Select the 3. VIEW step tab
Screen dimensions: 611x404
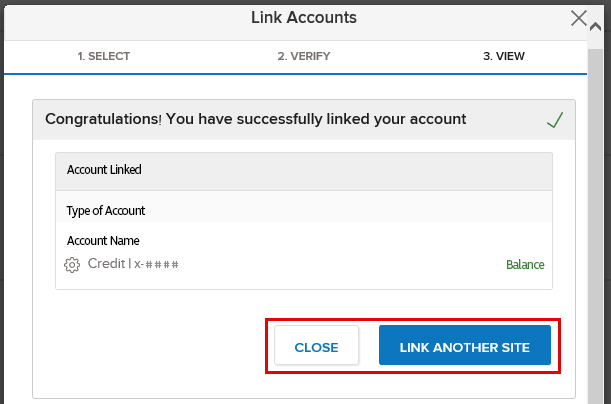504,56
